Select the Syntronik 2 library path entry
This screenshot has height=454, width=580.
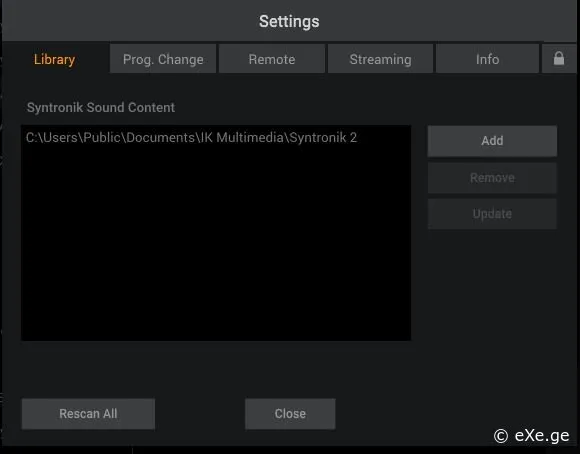click(x=191, y=138)
